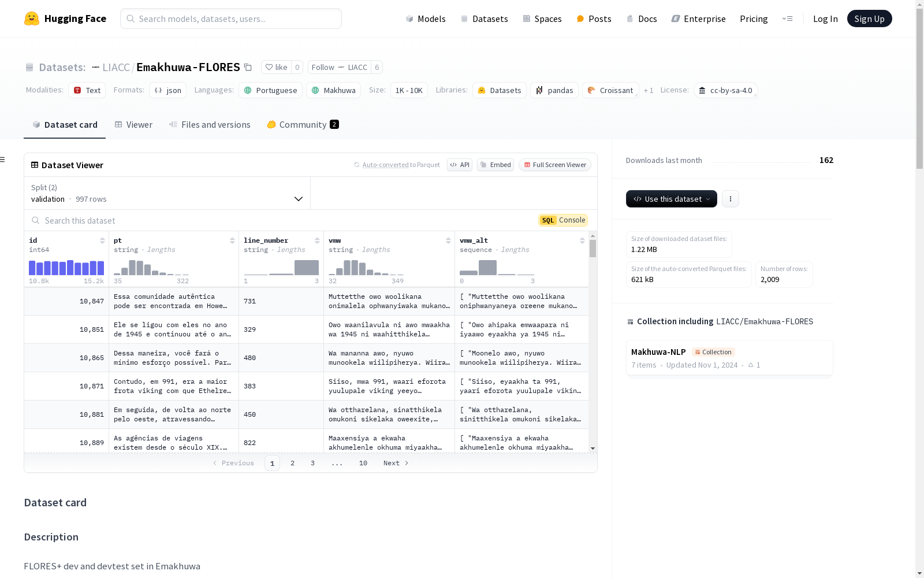This screenshot has width=924, height=578.
Task: Open Spaces in the top navigation
Action: [542, 18]
